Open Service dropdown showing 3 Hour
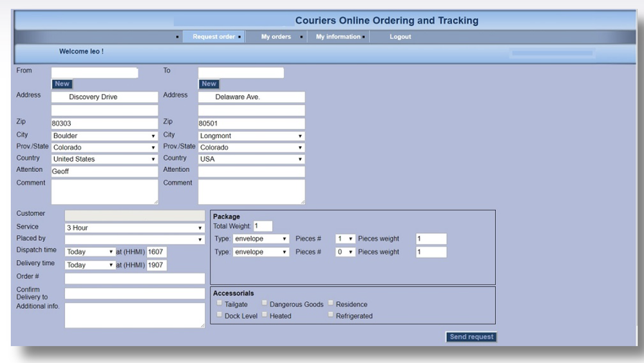 click(135, 228)
